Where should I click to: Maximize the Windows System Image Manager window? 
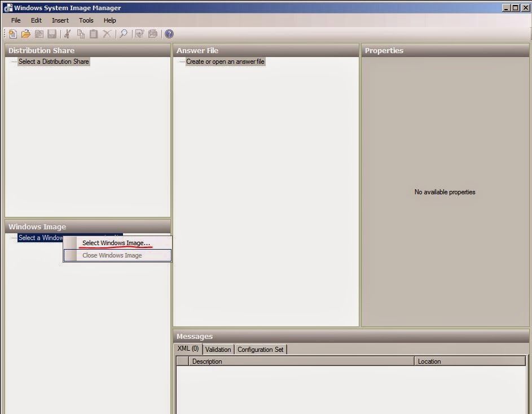click(x=515, y=7)
